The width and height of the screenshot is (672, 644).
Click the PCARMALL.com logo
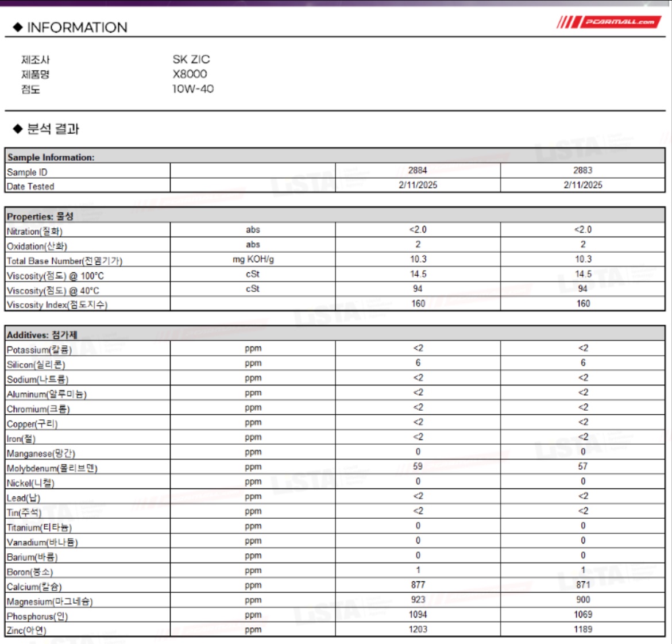(x=609, y=22)
